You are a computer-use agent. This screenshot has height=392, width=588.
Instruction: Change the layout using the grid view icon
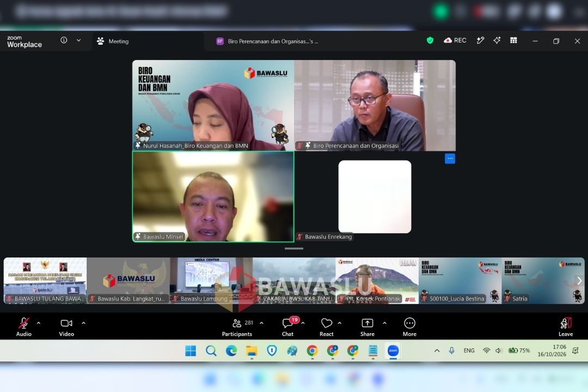point(514,40)
